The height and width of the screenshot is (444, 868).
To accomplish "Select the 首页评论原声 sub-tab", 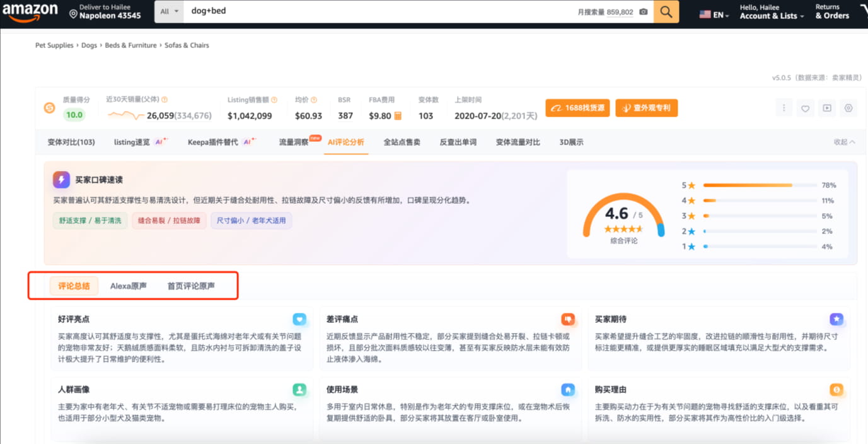I will point(191,286).
